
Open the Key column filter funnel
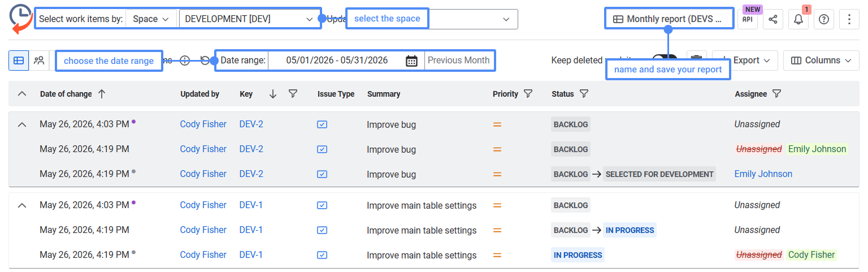point(293,94)
